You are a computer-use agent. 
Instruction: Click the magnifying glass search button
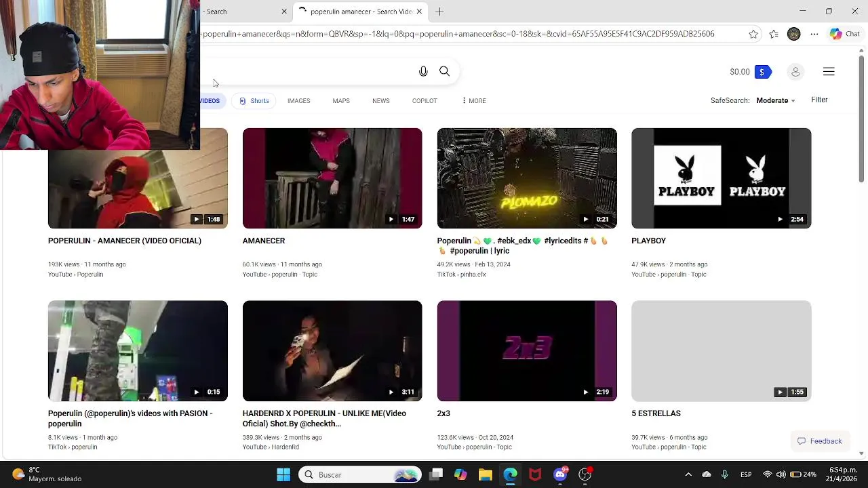[x=444, y=71]
